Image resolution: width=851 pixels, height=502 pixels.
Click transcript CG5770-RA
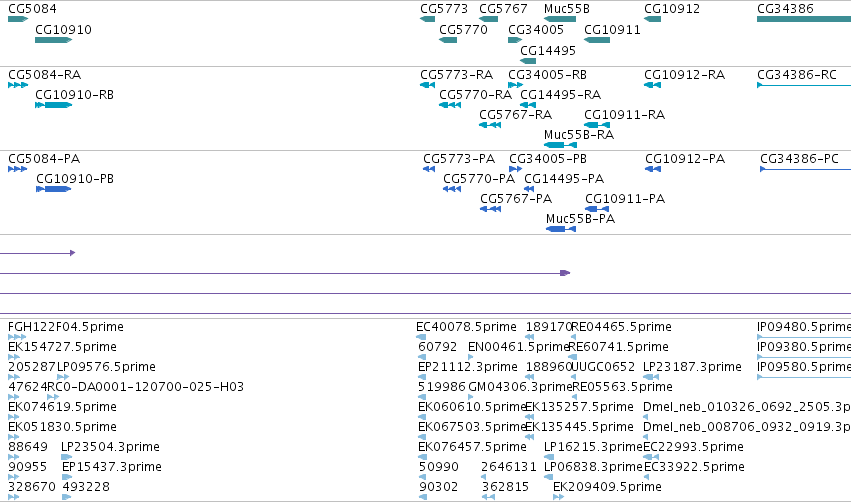pos(475,95)
